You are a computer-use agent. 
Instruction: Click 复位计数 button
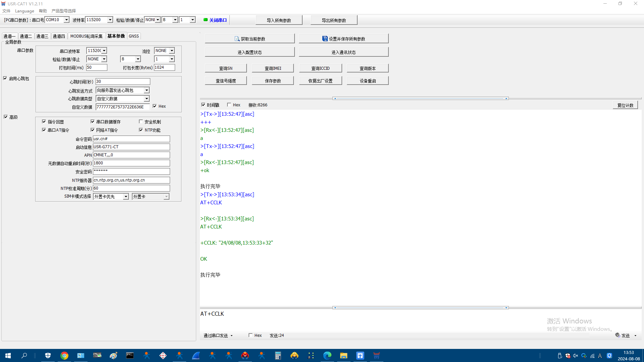(625, 105)
